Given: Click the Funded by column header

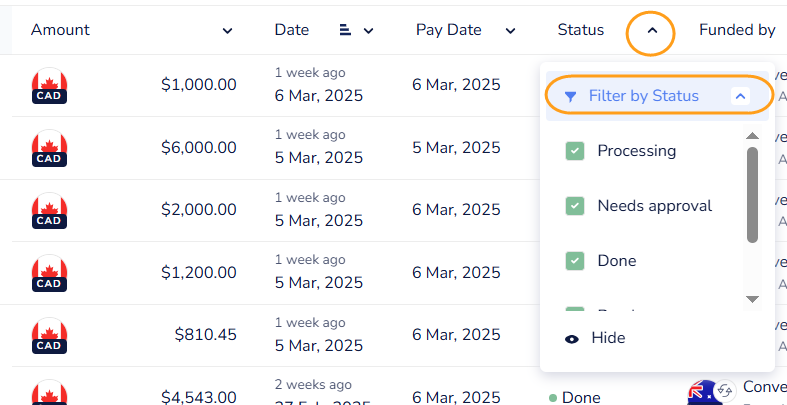Looking at the screenshot, I should tap(737, 30).
